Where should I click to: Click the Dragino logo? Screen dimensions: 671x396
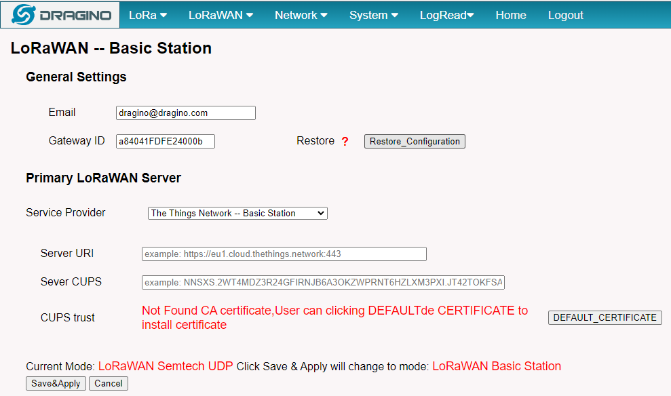[x=60, y=15]
